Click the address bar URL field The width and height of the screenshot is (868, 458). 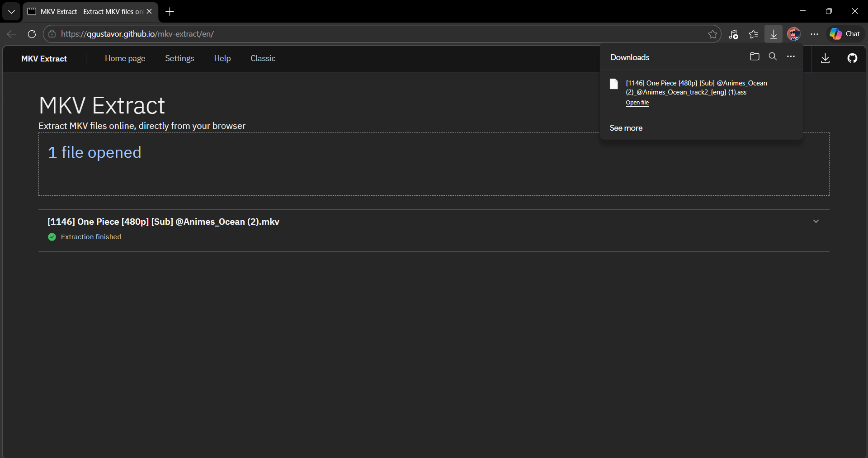[x=362, y=34]
